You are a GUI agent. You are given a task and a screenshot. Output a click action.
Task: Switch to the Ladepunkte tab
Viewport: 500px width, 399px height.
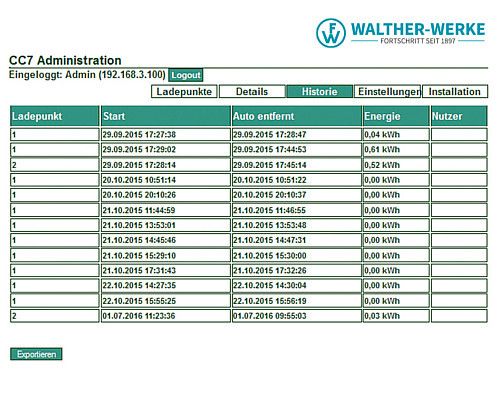point(184,91)
